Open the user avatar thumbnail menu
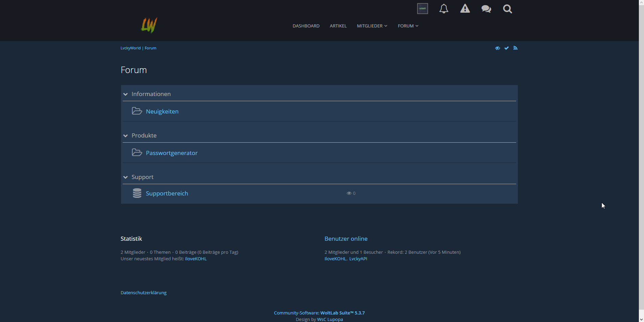This screenshot has width=644, height=322. click(422, 9)
